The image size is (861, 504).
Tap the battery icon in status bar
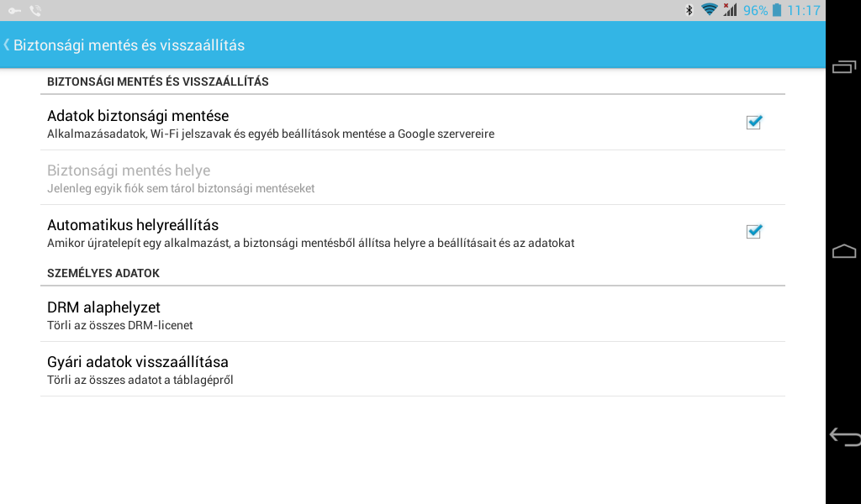[x=776, y=10]
